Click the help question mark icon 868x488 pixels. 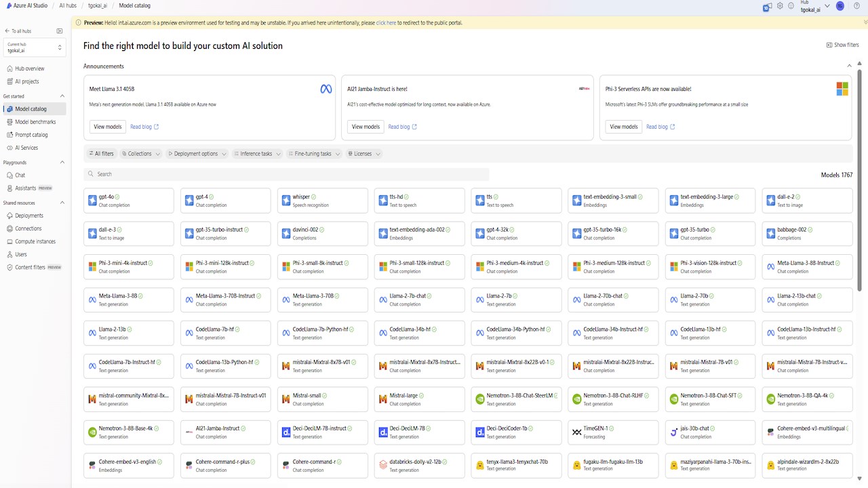(x=856, y=6)
